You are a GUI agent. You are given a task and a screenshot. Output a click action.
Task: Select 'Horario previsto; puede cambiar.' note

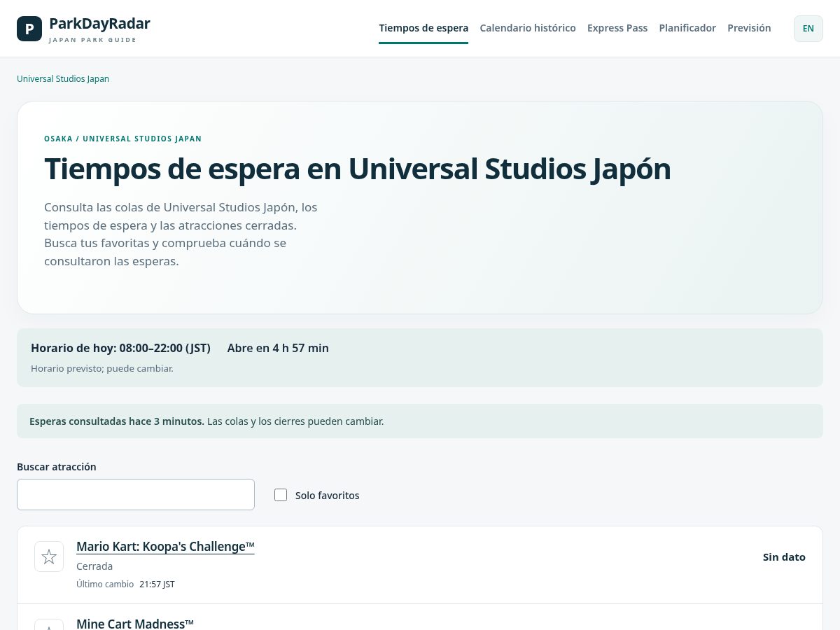(x=102, y=368)
